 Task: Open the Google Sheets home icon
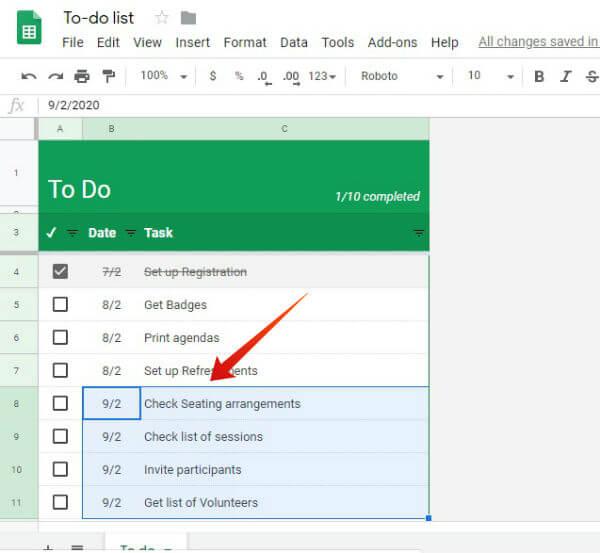[29, 28]
